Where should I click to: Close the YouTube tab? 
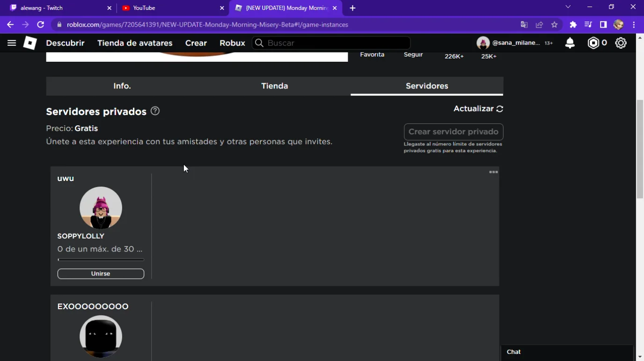click(222, 8)
